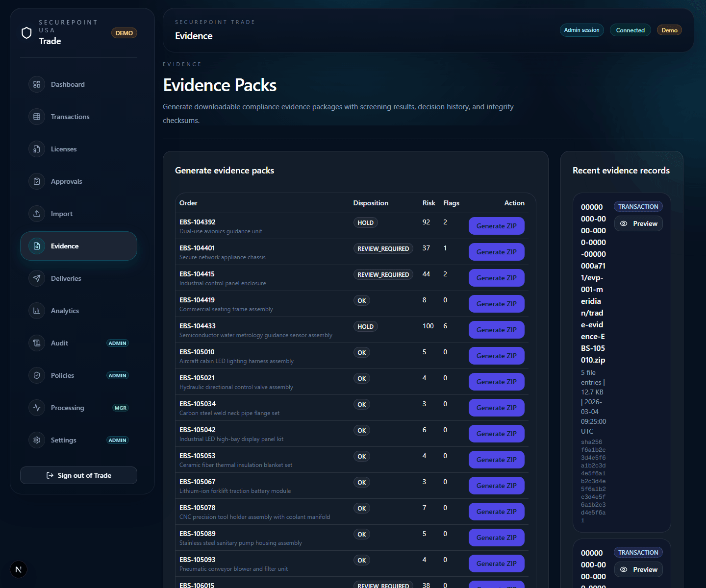Navigate to Approvals
Screen dimensions: 706x588
pyautogui.click(x=78, y=181)
